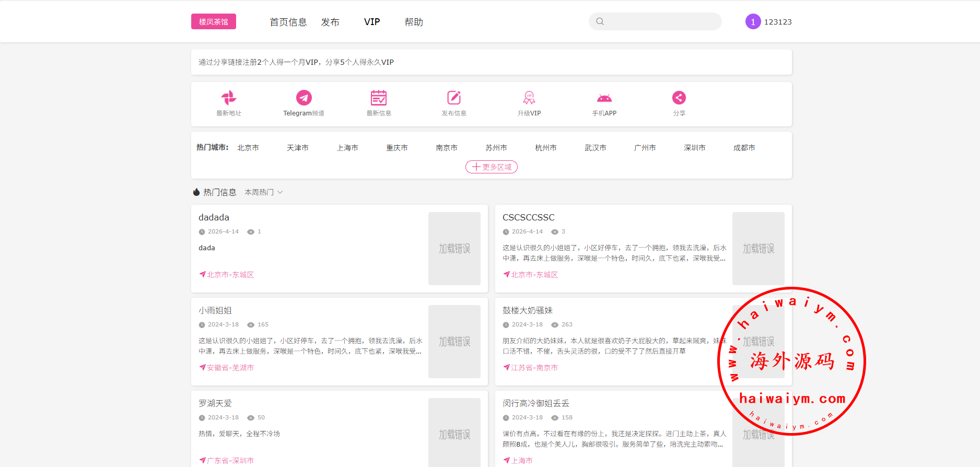Select 成都市 from hot cities
Image resolution: width=980 pixels, height=467 pixels.
pos(744,148)
